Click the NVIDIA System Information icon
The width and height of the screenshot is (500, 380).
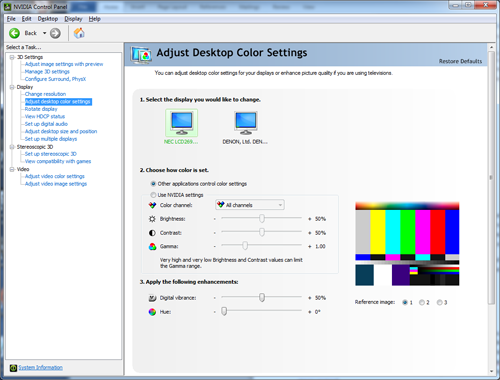click(x=13, y=368)
